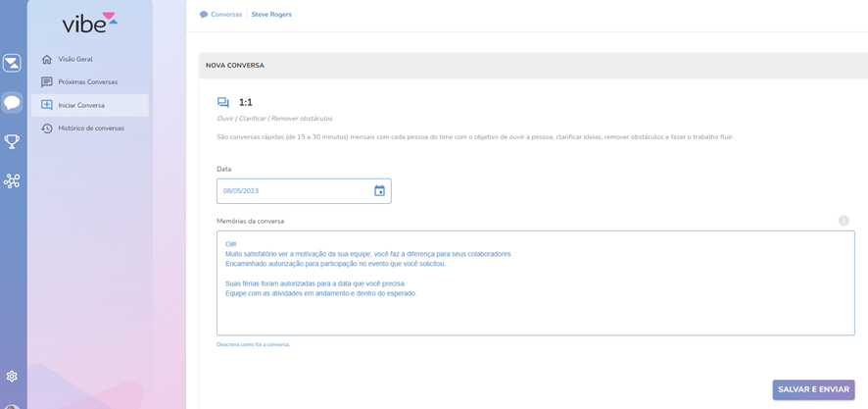Go to Visão Geral
868x409 pixels.
pyautogui.click(x=75, y=59)
